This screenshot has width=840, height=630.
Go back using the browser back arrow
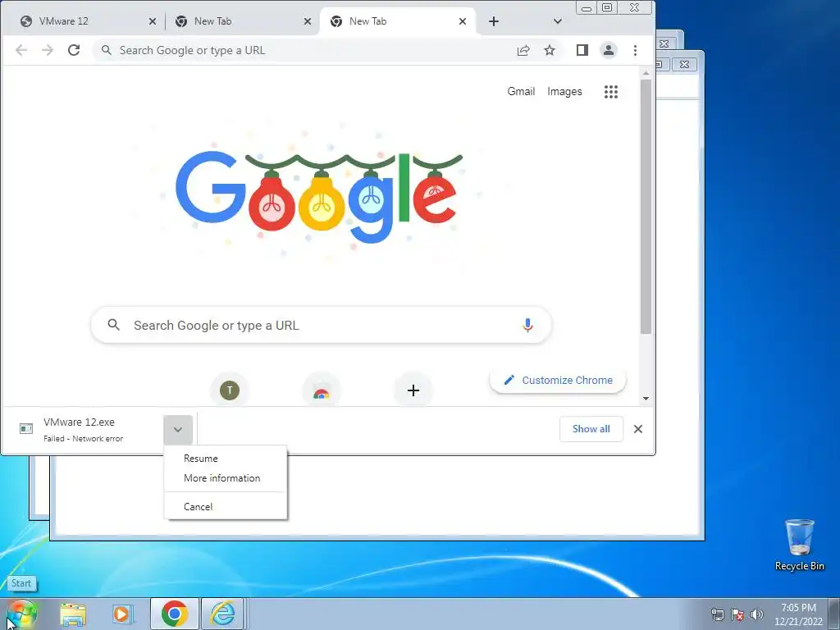(x=21, y=50)
